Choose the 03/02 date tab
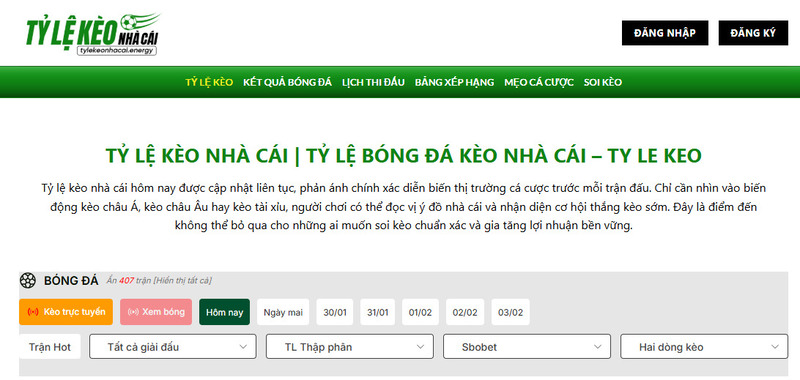The height and width of the screenshot is (380, 800). click(511, 312)
